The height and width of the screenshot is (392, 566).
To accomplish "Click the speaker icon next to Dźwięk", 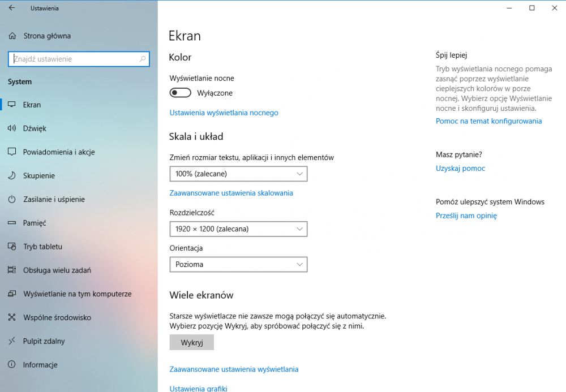I will [x=12, y=128].
